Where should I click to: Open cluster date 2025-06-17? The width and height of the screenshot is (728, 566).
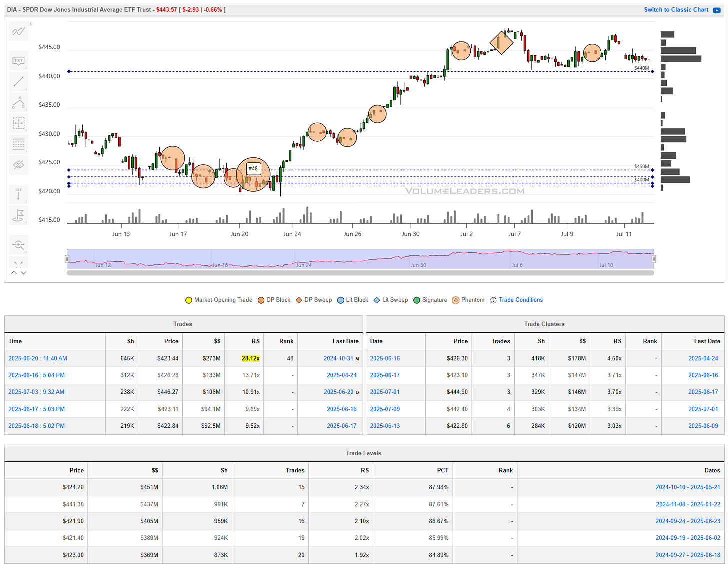click(385, 375)
